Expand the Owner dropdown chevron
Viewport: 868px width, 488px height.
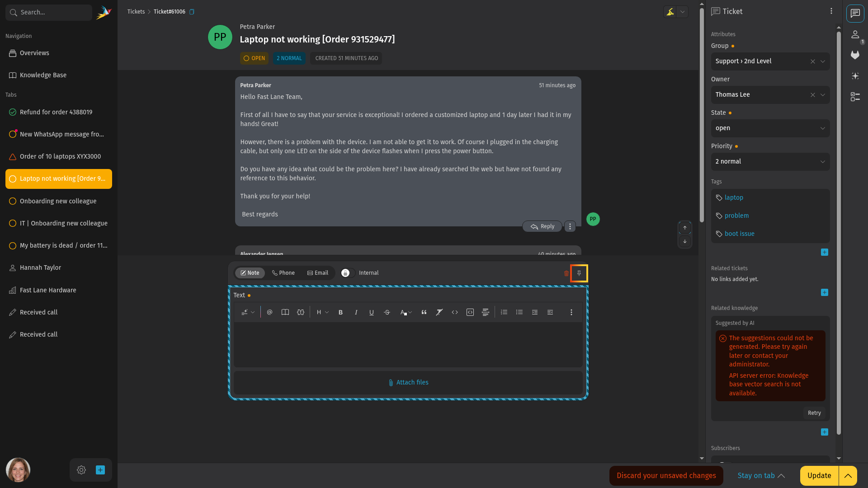823,95
